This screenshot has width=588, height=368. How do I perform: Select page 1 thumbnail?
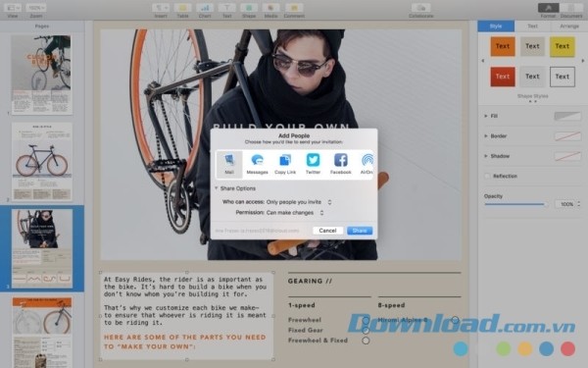point(41,76)
